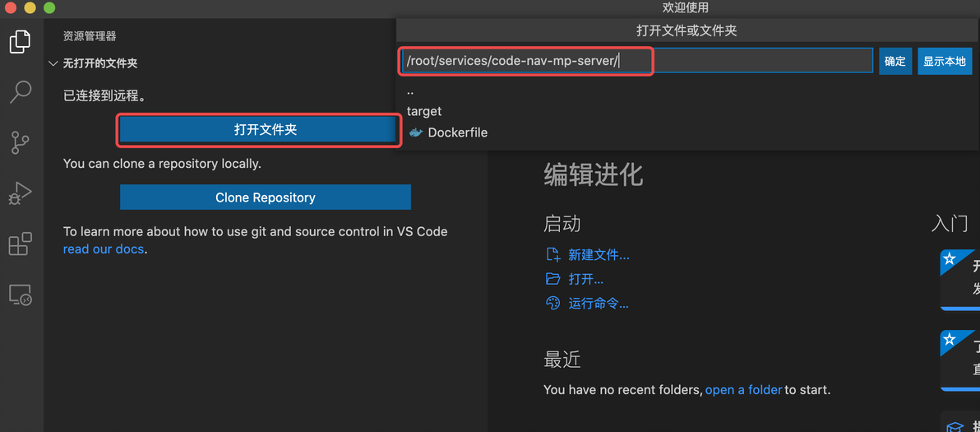The height and width of the screenshot is (432, 980).
Task: Select Dockerfile from the file list
Action: 457,132
